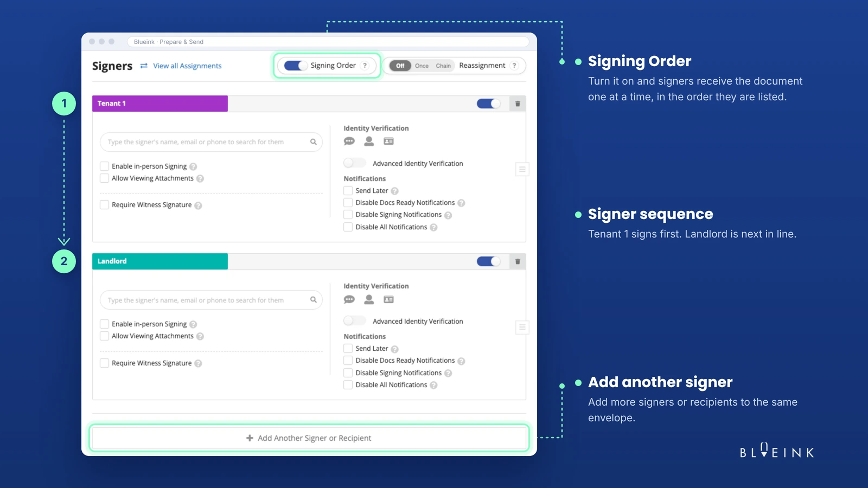Delete the Landlord signer with trash icon
Image resolution: width=868 pixels, height=488 pixels.
(x=518, y=261)
